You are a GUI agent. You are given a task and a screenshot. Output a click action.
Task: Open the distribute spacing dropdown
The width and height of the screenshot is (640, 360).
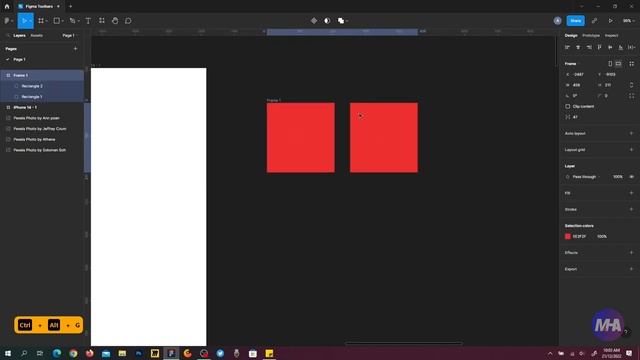click(631, 47)
